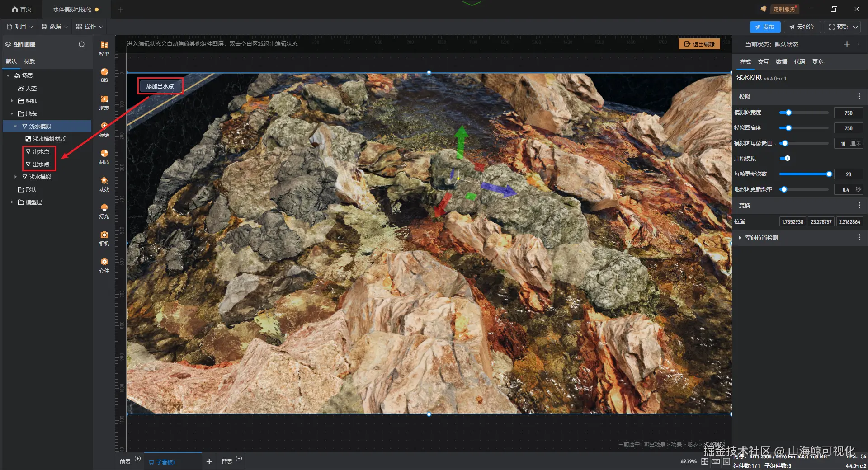Viewport: 868px width, 470px height.
Task: Expand the 模型层 tree folder
Action: pyautogui.click(x=12, y=202)
